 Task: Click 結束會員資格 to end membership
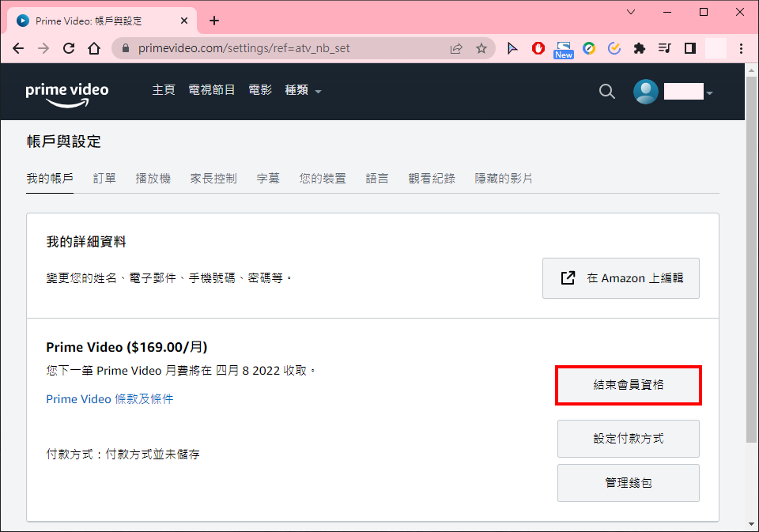629,385
